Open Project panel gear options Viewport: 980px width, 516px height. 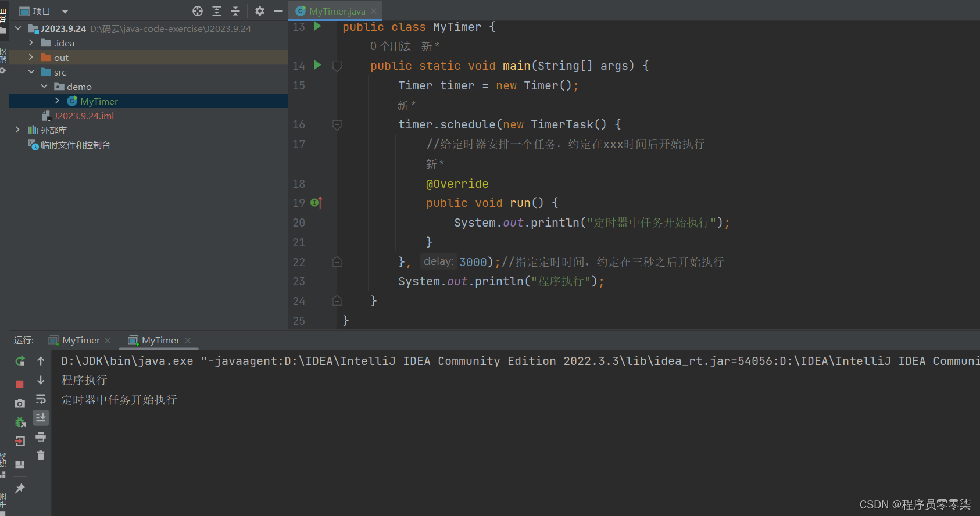point(260,11)
